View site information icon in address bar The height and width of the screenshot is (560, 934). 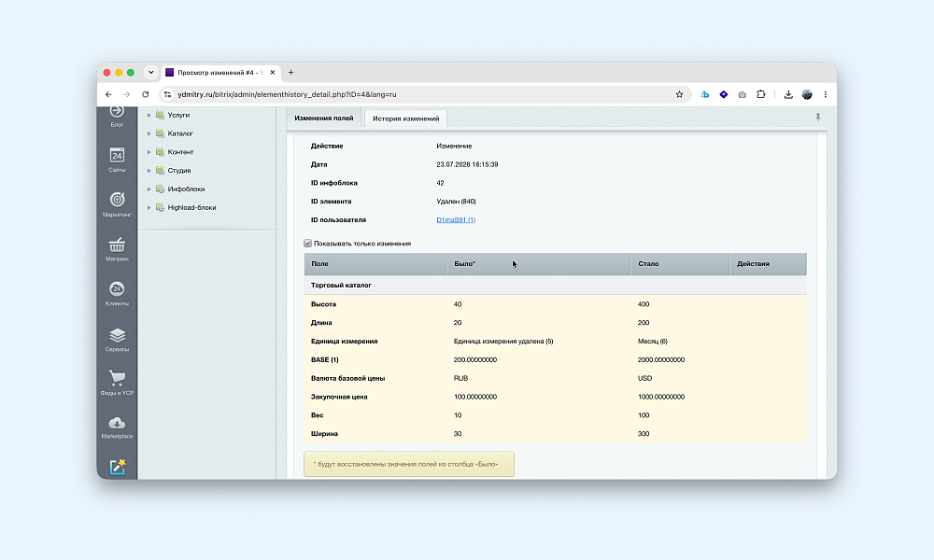point(167,94)
